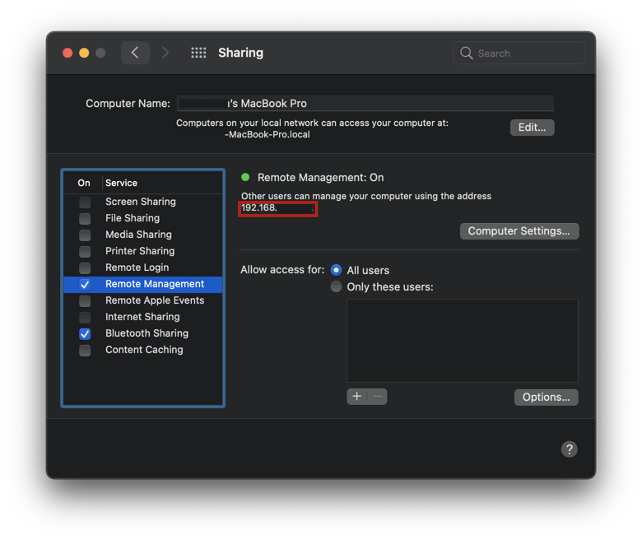Go forward using the forward chevron
The image size is (642, 540).
[x=165, y=53]
